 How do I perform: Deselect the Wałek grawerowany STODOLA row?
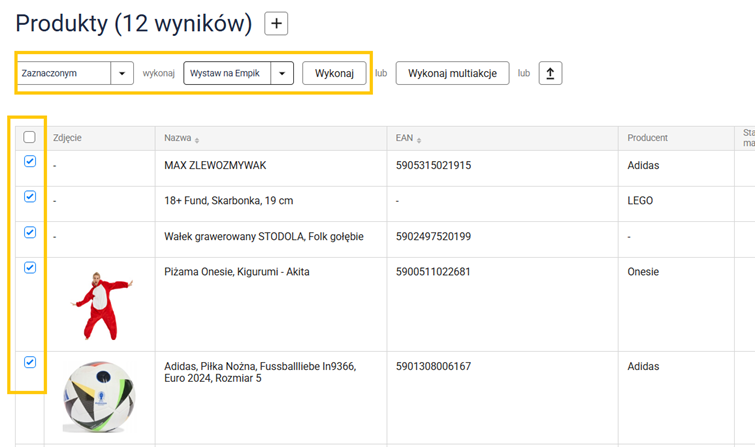(x=29, y=232)
